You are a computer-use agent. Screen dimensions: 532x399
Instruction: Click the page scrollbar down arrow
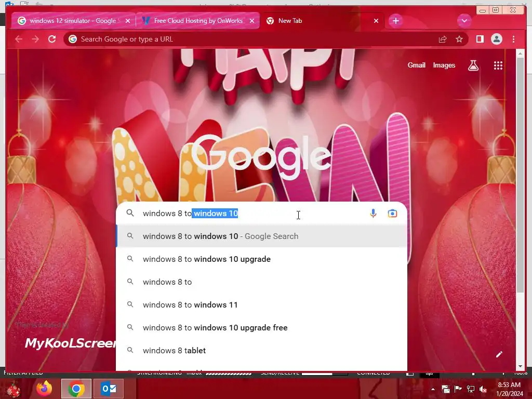(521, 366)
